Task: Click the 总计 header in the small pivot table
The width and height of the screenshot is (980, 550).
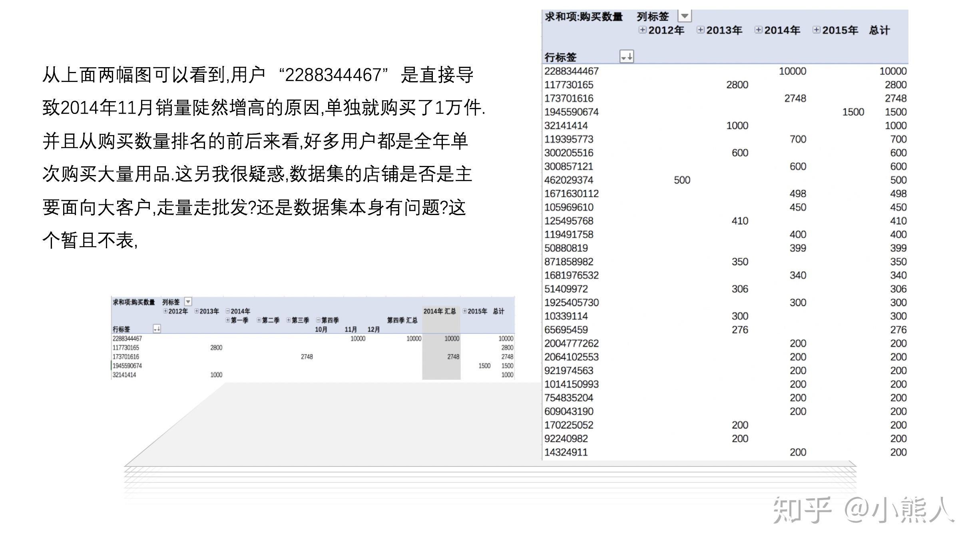Action: click(498, 311)
